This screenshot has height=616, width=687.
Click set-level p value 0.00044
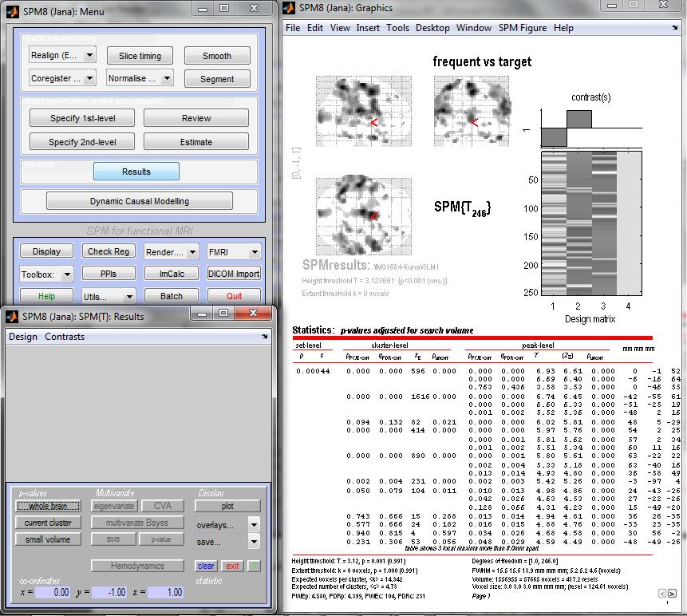point(313,371)
